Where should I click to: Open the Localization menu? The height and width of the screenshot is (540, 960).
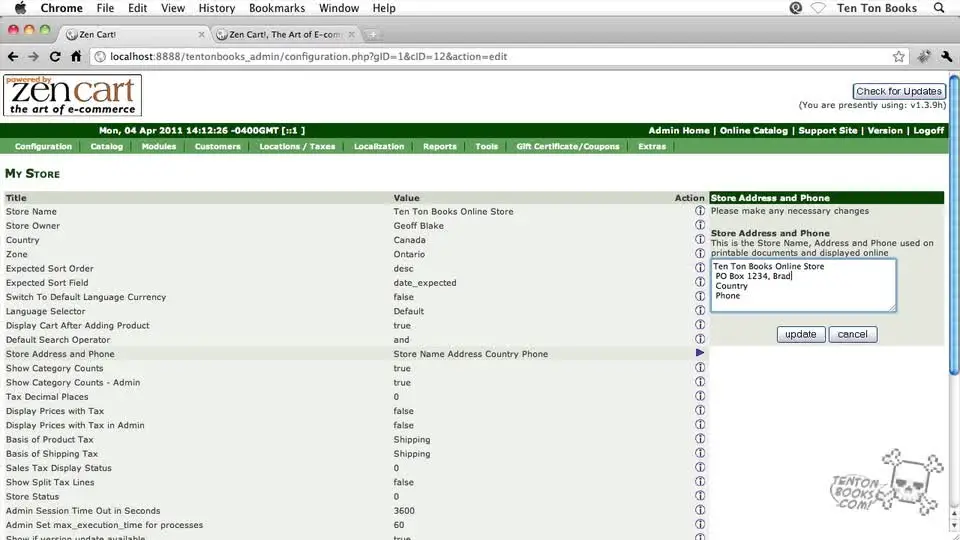379,146
